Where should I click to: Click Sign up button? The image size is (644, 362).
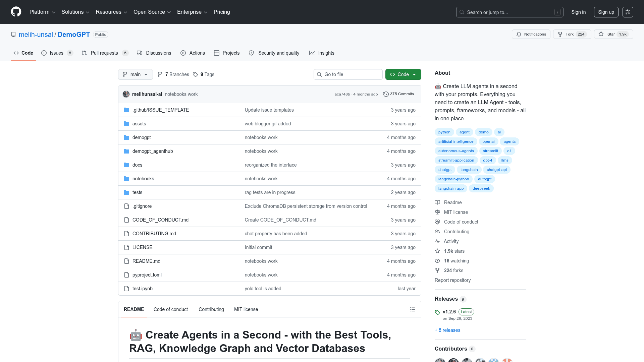[x=606, y=12]
